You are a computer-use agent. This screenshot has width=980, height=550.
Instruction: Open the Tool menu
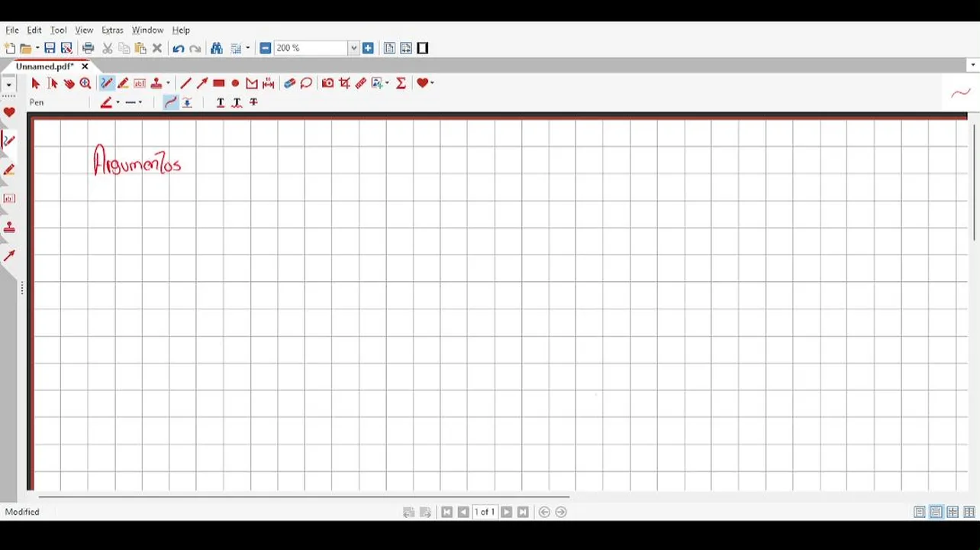[x=59, y=31]
